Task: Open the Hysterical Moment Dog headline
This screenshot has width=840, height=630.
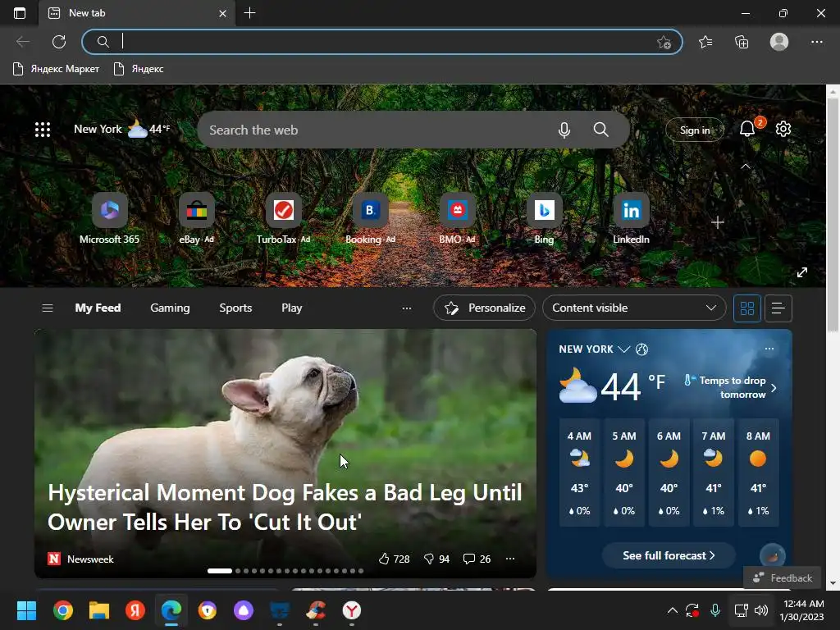Action: coord(285,507)
